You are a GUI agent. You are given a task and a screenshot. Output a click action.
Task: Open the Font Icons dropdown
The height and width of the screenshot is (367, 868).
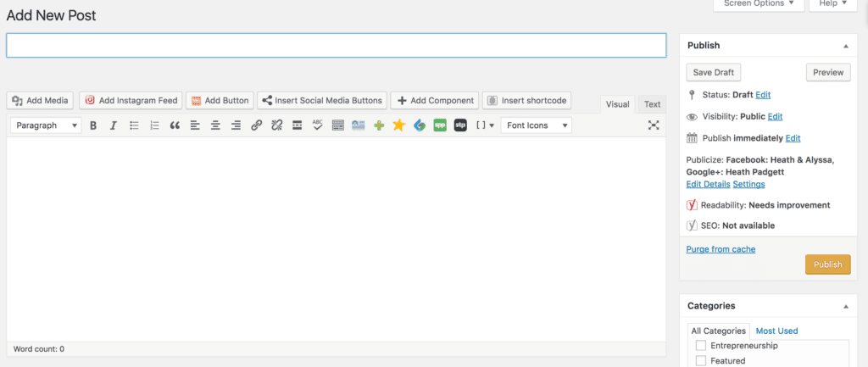click(537, 125)
